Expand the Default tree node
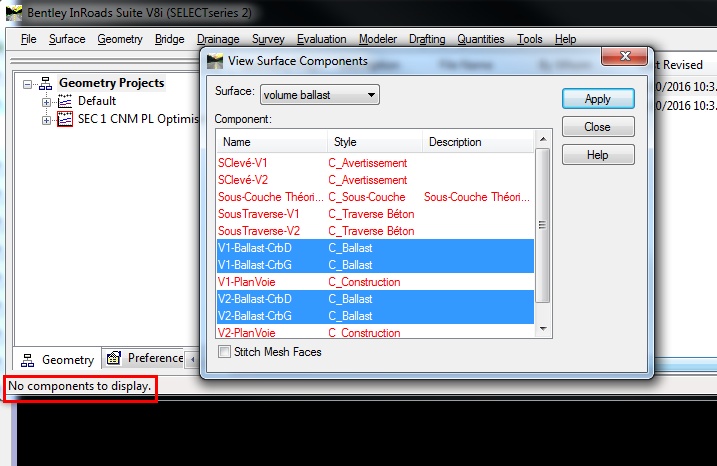Screen dimensions: 717x466 [x=46, y=102]
